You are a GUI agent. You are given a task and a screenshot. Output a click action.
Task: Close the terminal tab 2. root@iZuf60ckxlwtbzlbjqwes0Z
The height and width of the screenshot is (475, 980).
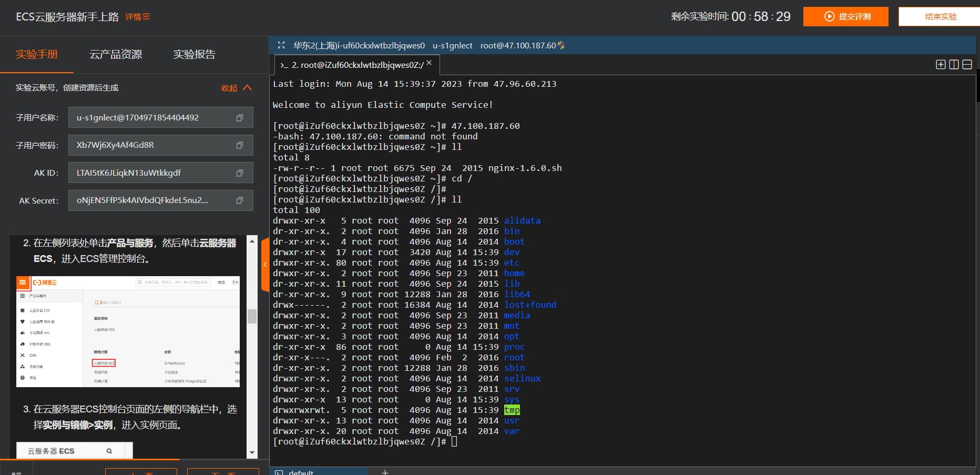pyautogui.click(x=429, y=63)
